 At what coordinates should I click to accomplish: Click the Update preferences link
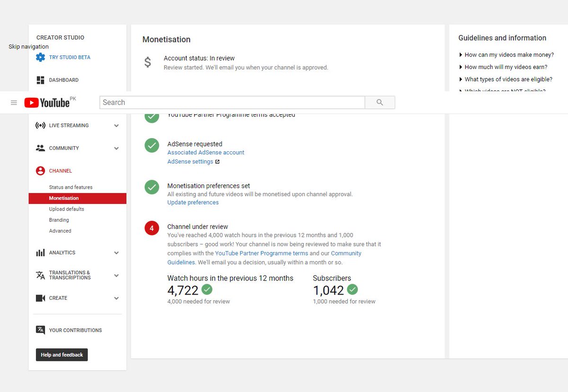click(193, 202)
